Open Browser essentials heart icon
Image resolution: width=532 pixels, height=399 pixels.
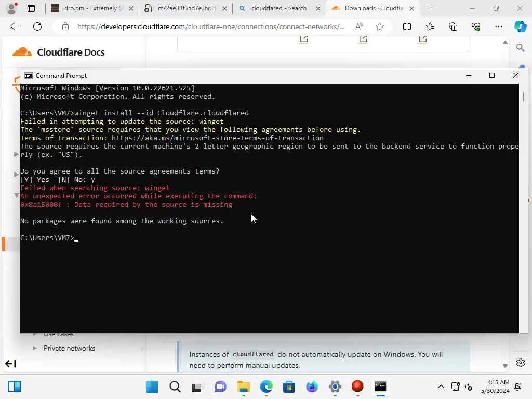coord(476,26)
